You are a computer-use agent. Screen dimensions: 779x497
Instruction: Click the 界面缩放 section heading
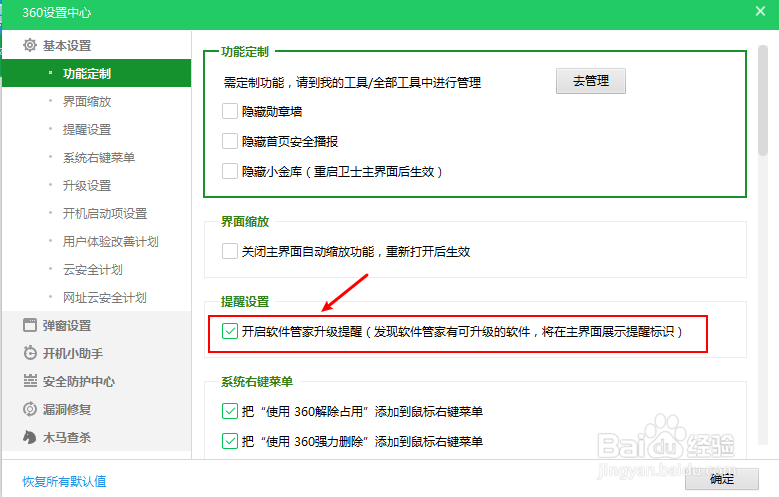(245, 221)
